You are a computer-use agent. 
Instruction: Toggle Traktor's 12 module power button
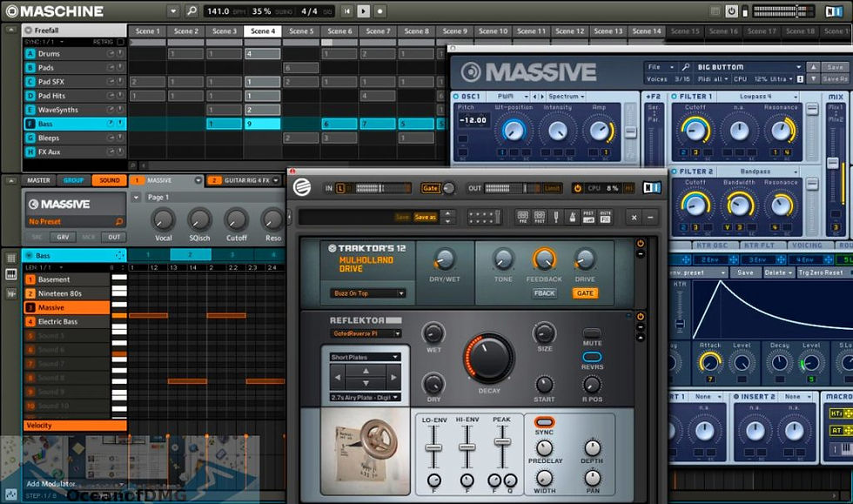coord(641,243)
